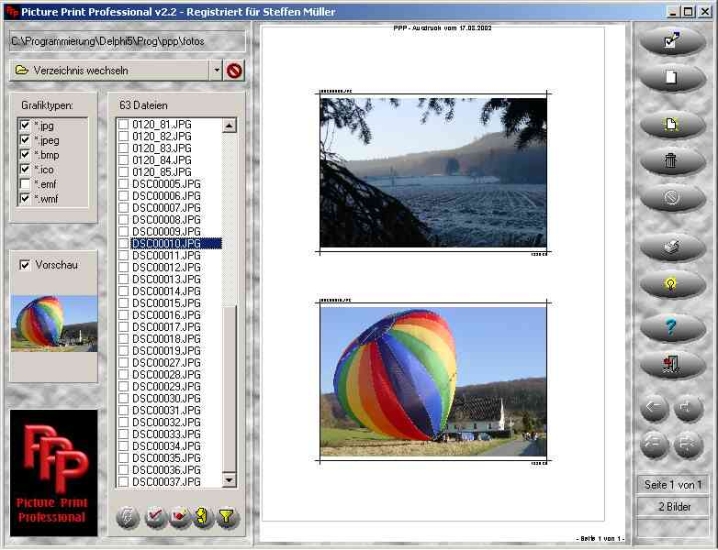The height and width of the screenshot is (550, 718).
Task: Toggle the Vorschau preview checkbox
Action: pos(25,265)
